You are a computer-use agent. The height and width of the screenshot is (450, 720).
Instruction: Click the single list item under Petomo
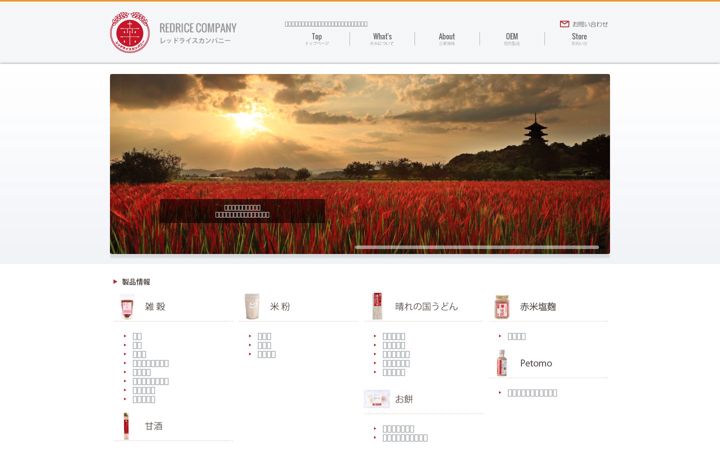[532, 393]
